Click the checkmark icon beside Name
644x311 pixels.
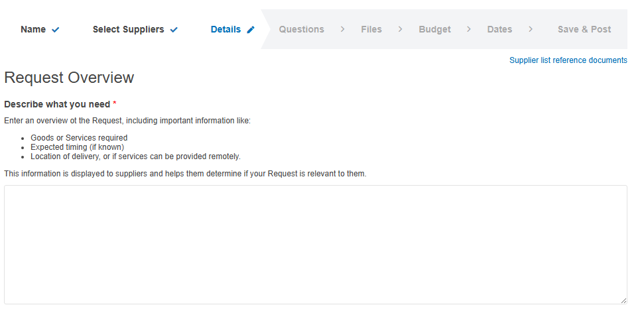pos(56,30)
